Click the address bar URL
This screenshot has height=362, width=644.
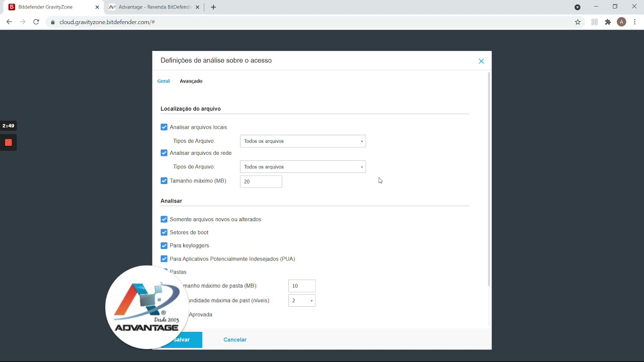point(107,22)
